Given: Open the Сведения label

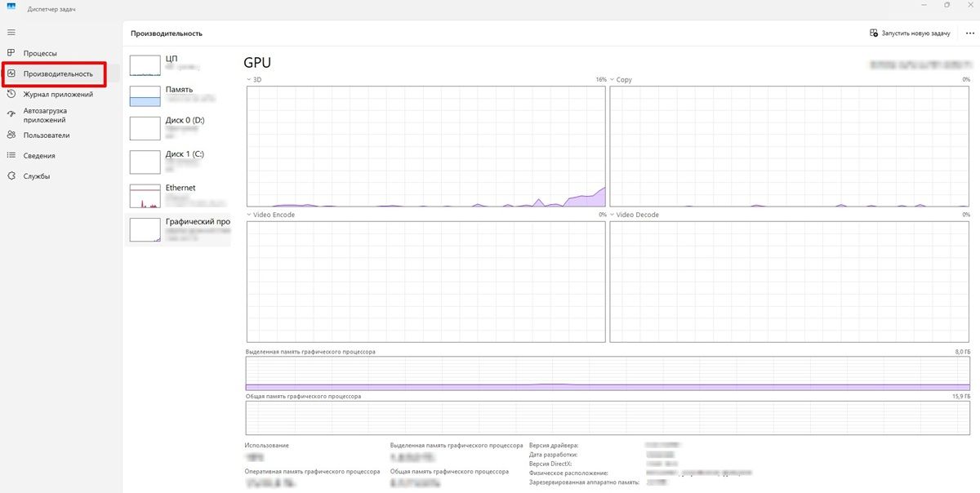Looking at the screenshot, I should 39,155.
